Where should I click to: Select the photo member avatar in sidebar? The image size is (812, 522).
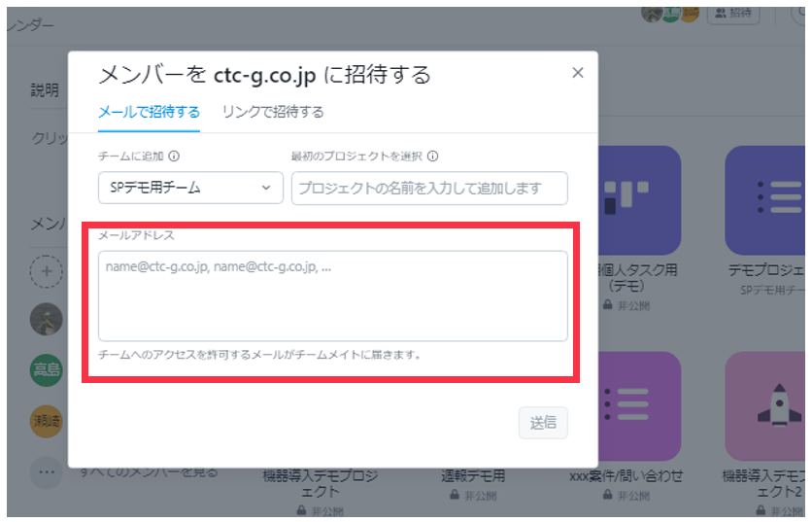point(46,319)
